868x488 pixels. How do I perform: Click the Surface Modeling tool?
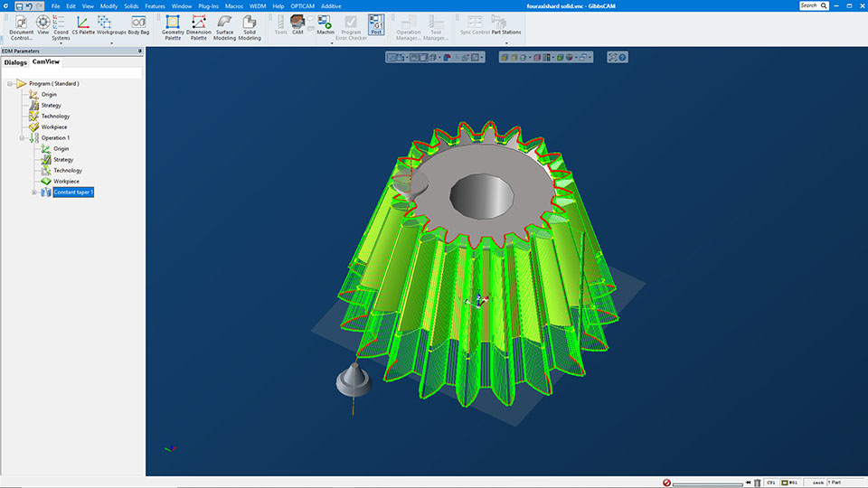(224, 27)
